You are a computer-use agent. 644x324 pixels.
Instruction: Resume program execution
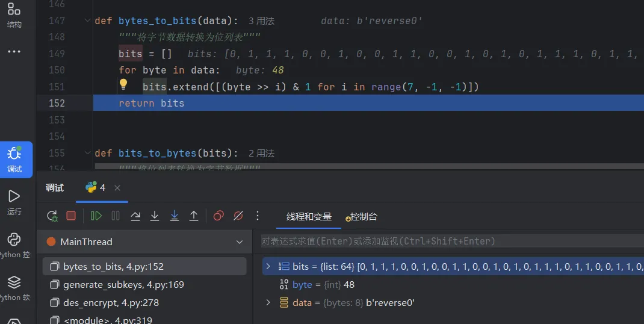click(x=96, y=216)
